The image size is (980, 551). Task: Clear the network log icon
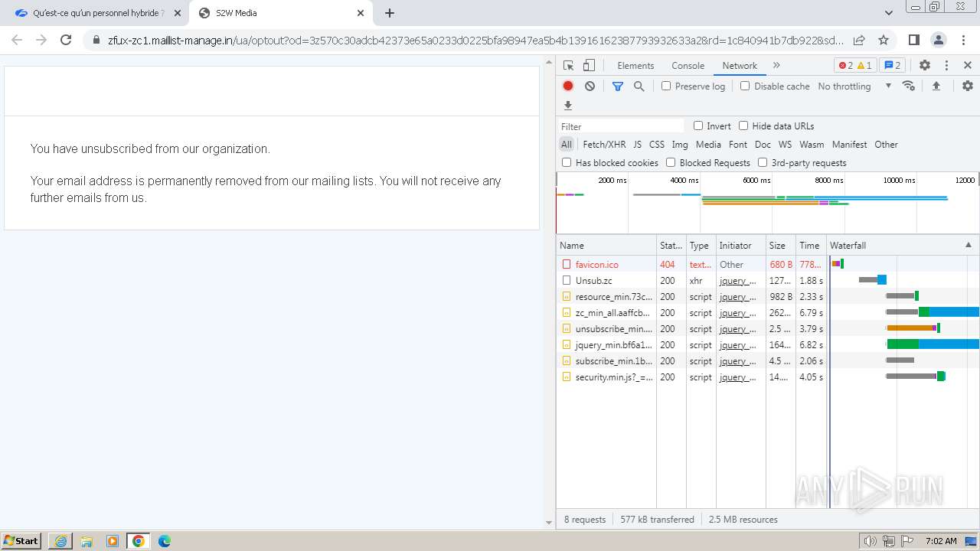[590, 86]
